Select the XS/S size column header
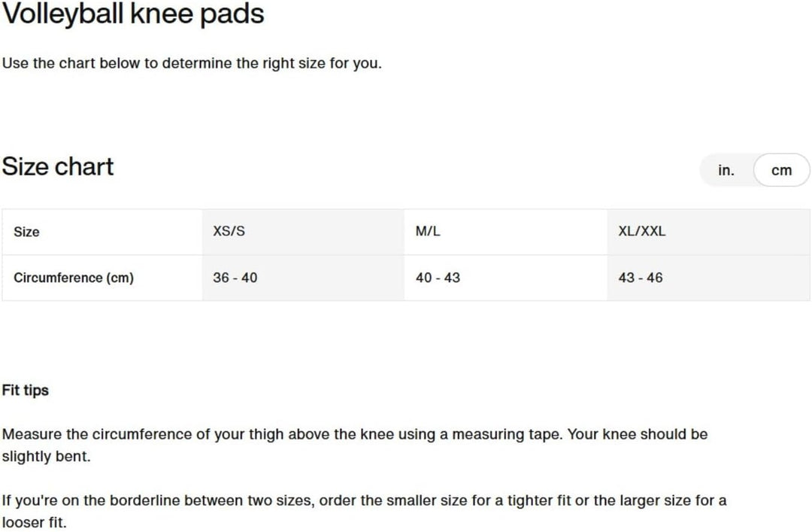Viewport: 812px width, 532px height. tap(303, 231)
